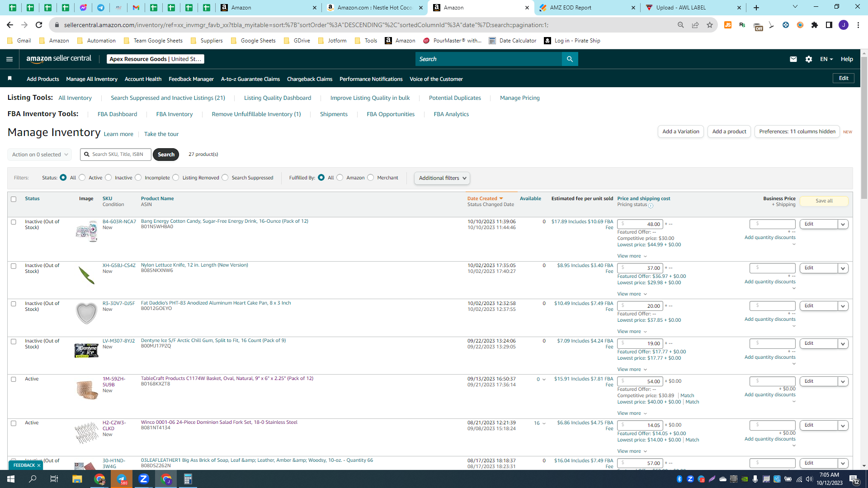Bookmark this page with the star icon
Viewport: 868px width, 488px height.
point(710,25)
